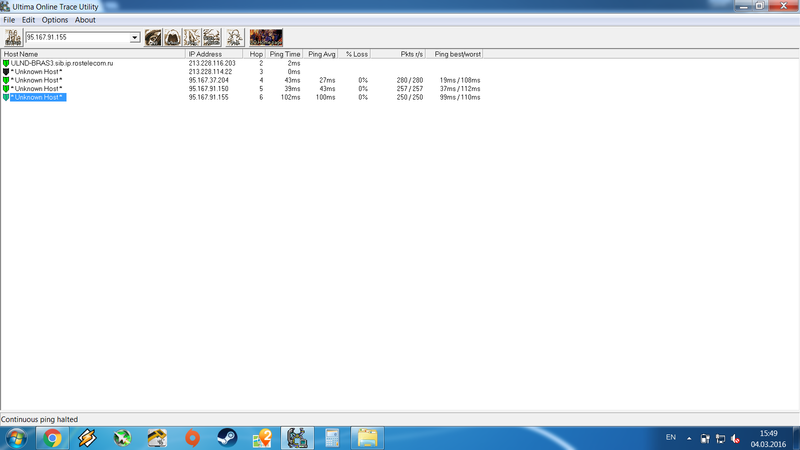Click the yellow scanner-style taskbar icon
The width and height of the screenshot is (800, 450).
[157, 438]
